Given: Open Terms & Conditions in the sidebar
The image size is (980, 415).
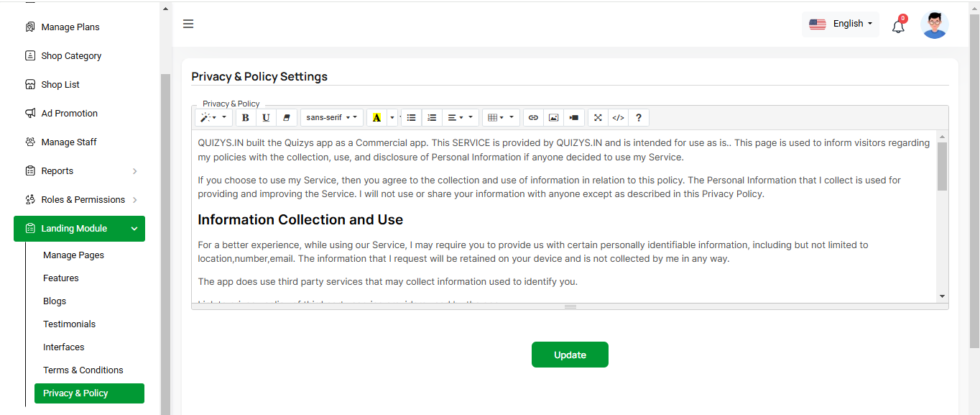Looking at the screenshot, I should click(83, 370).
